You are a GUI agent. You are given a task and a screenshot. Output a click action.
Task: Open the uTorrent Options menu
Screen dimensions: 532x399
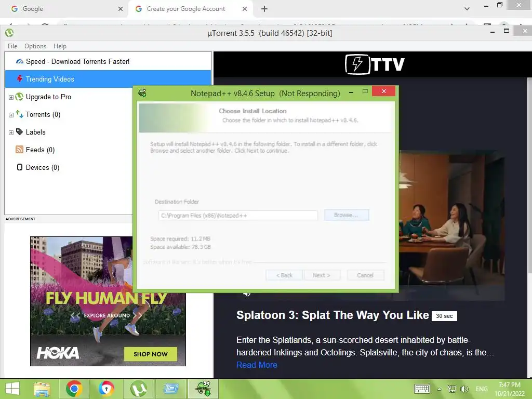coord(35,46)
